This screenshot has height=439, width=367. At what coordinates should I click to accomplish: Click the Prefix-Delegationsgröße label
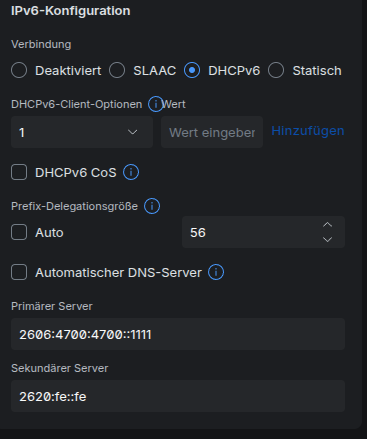coord(74,206)
